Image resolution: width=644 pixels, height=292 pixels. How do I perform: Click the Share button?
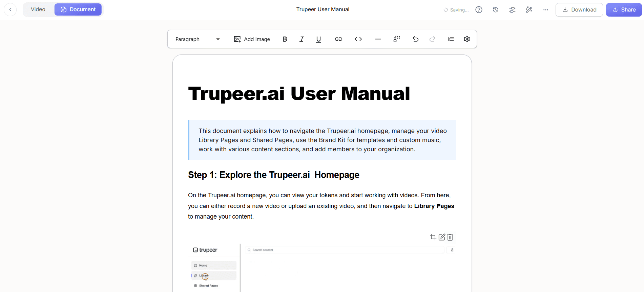coord(624,10)
